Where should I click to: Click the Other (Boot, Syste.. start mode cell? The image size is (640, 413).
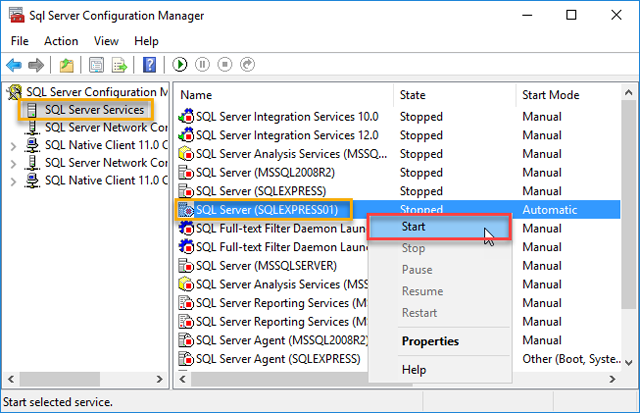(571, 359)
